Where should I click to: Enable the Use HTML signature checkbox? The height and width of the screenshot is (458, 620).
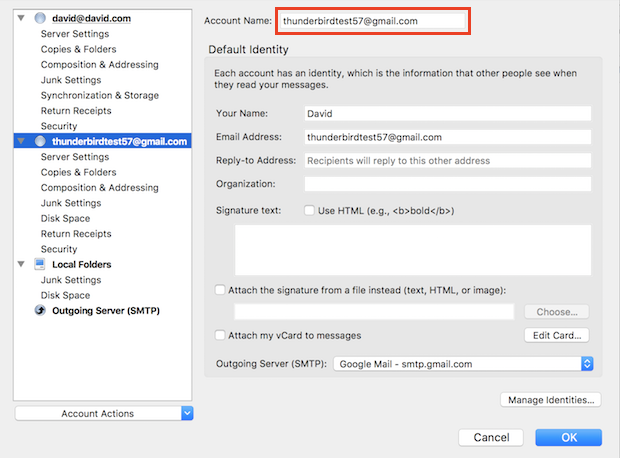[x=309, y=210]
